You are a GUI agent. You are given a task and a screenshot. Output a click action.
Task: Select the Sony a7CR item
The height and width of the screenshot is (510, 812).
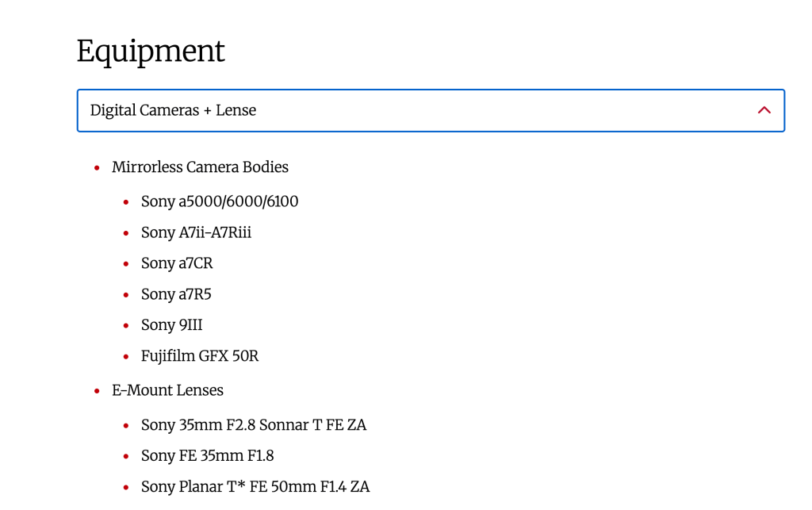pyautogui.click(x=177, y=263)
